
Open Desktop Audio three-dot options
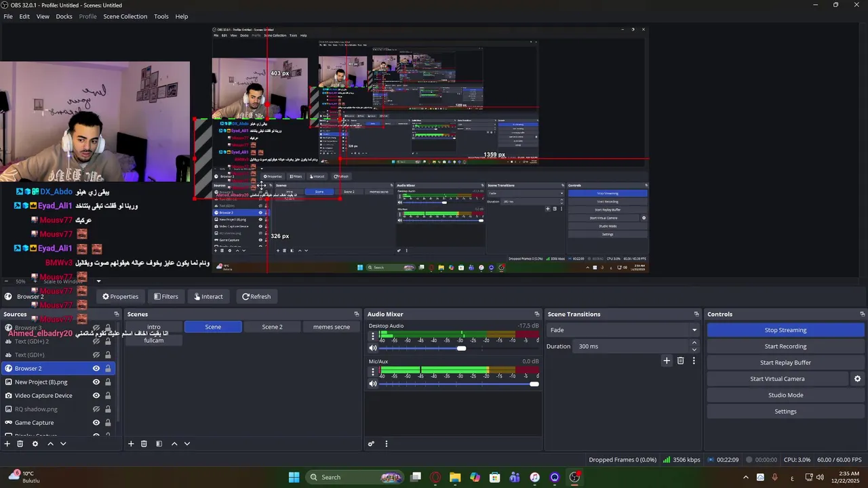pos(372,336)
